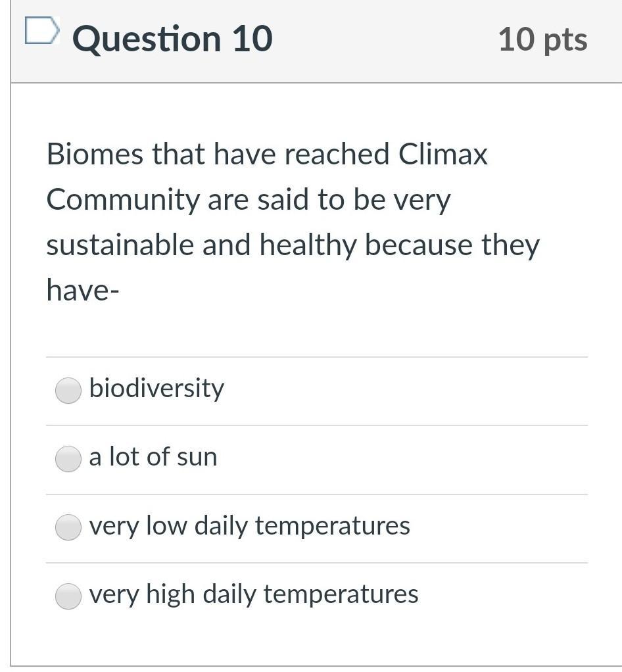Pick the "very low daily temperatures" radio button

pos(68,527)
